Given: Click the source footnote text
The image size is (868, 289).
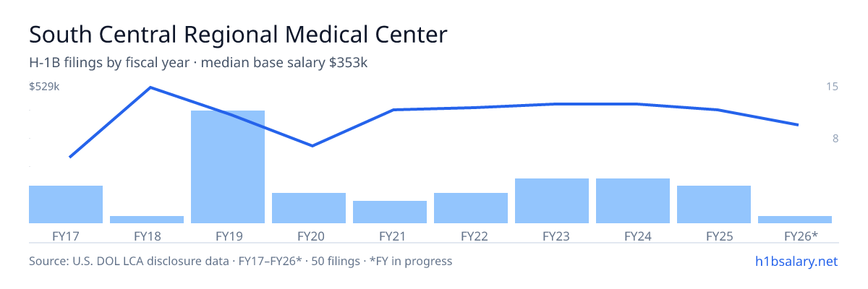Looking at the screenshot, I should 240,261.
